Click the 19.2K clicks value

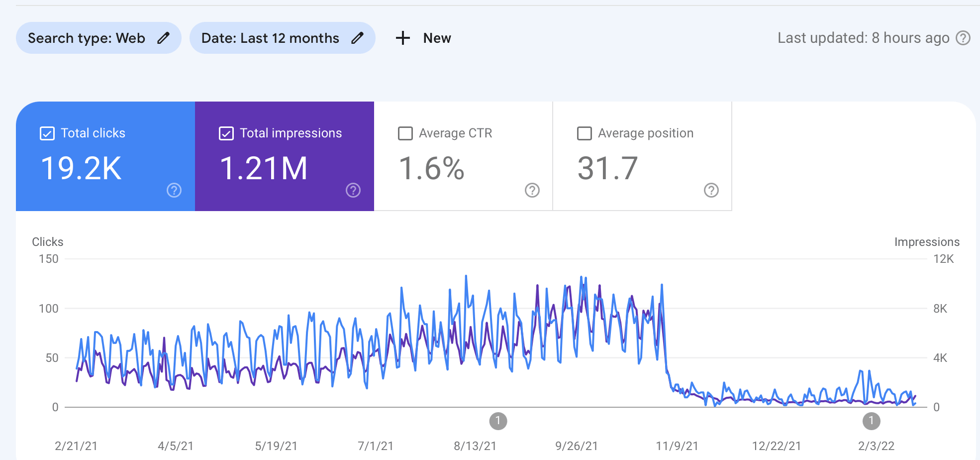click(x=81, y=168)
